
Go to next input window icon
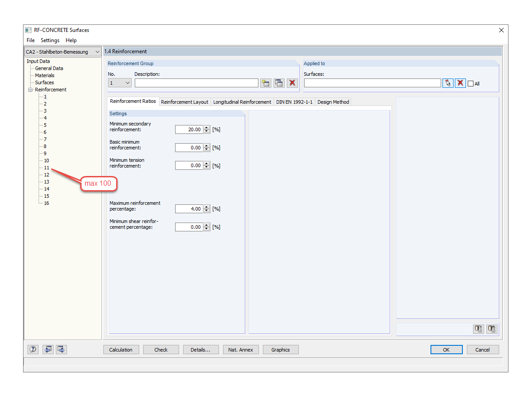[x=61, y=349]
